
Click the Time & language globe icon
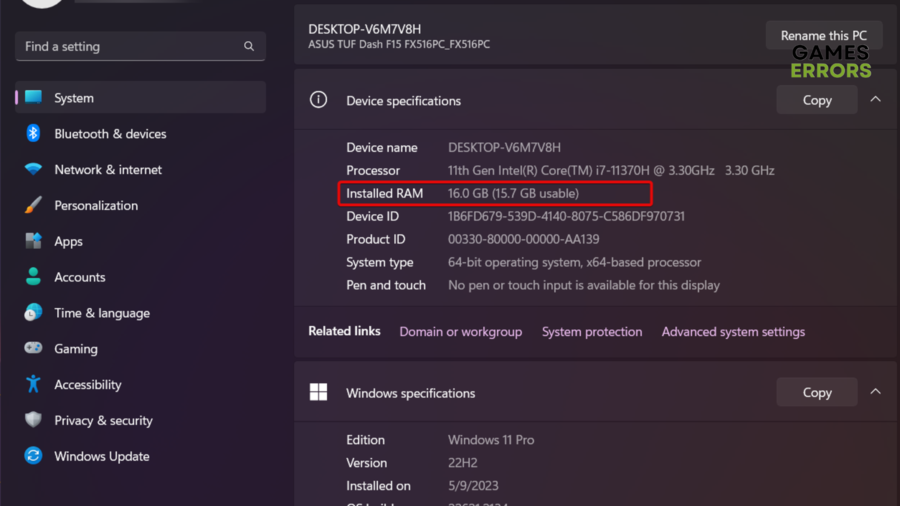pos(33,313)
